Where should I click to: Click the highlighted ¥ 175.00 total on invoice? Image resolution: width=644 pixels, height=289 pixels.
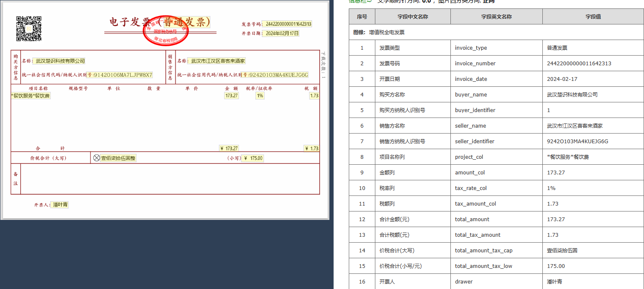point(252,158)
